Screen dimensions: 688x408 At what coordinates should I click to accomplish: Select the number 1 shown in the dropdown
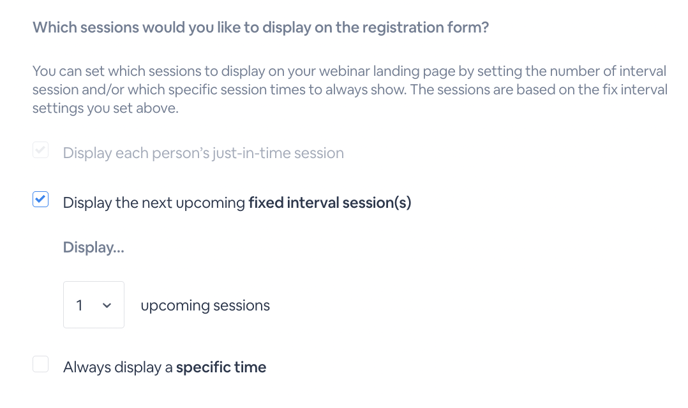(x=79, y=305)
